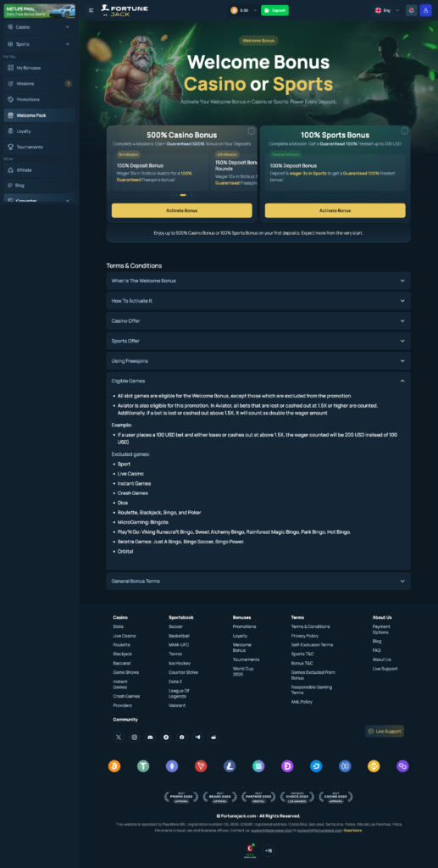Click the hamburger menu icon beside logo
The height and width of the screenshot is (868, 438).
click(91, 10)
